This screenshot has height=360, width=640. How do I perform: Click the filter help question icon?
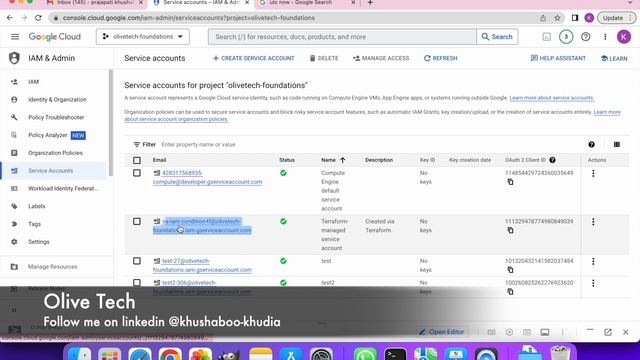[591, 144]
